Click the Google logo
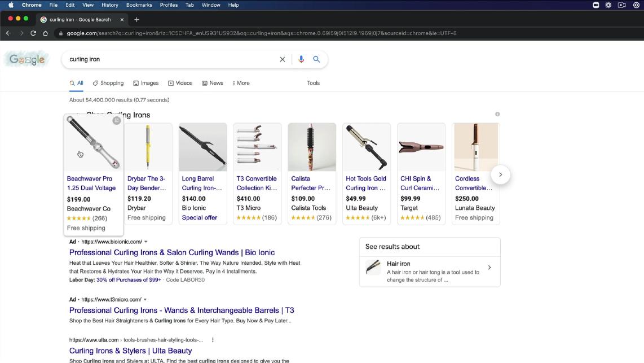Screen dimensions: 644x363 tap(27, 60)
